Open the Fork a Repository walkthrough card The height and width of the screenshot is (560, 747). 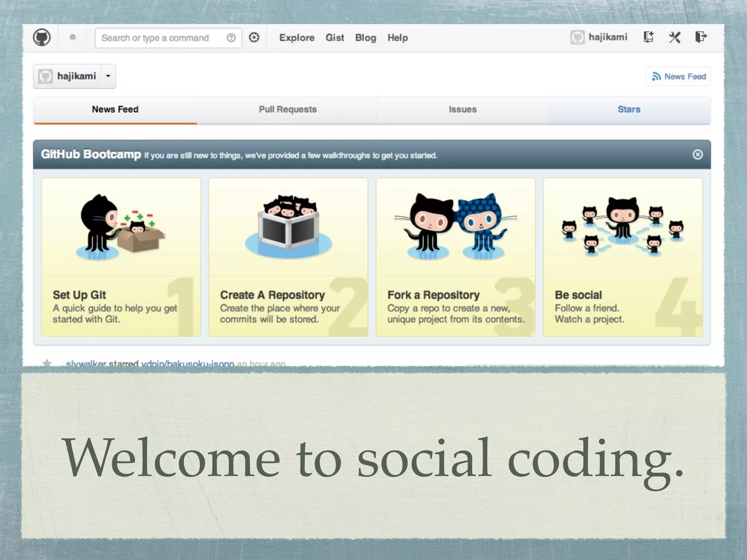[x=456, y=257]
